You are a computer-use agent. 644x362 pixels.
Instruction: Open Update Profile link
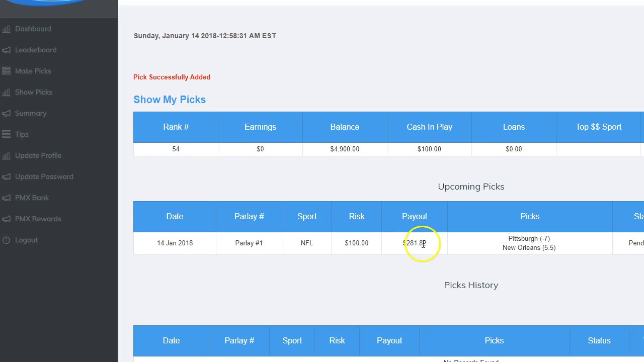click(x=38, y=156)
